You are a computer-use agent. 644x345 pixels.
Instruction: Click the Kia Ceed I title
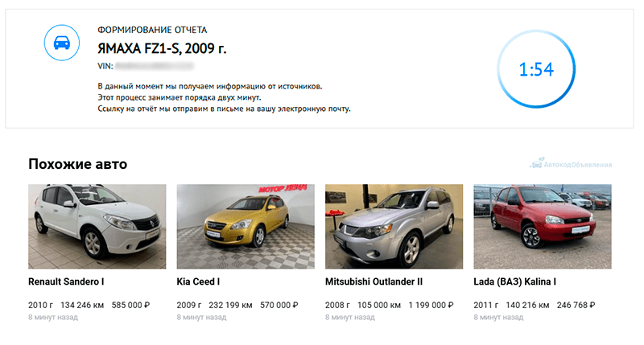[198, 281]
